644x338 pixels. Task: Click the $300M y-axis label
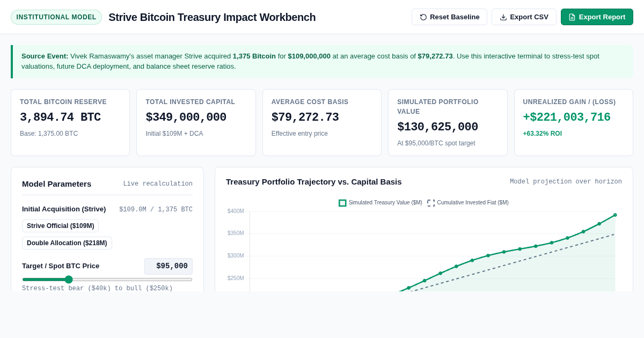click(236, 256)
